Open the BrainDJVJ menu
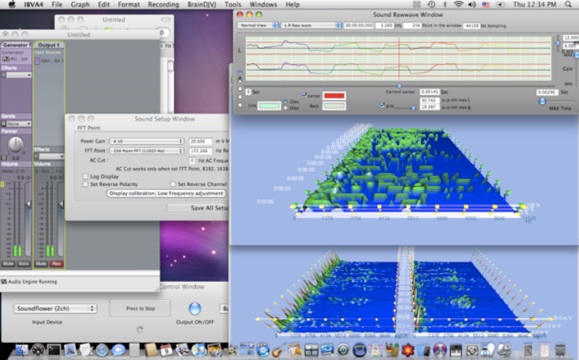The width and height of the screenshot is (579, 360). click(202, 4)
